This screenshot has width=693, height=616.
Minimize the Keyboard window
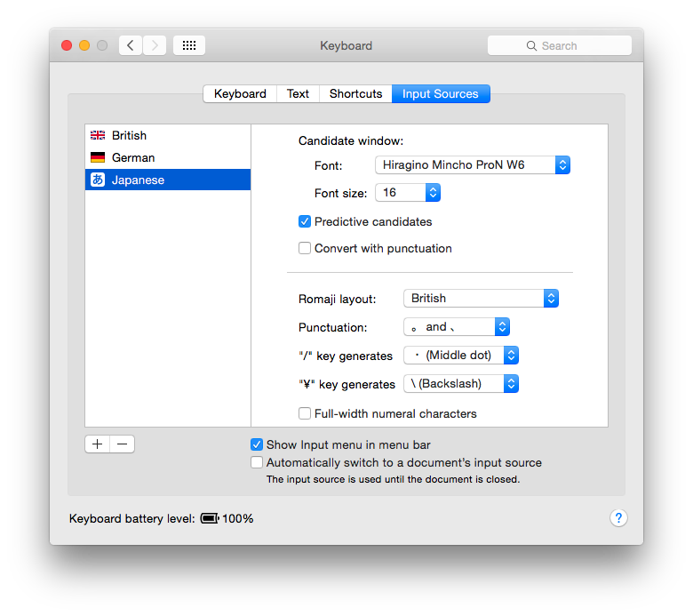(84, 45)
